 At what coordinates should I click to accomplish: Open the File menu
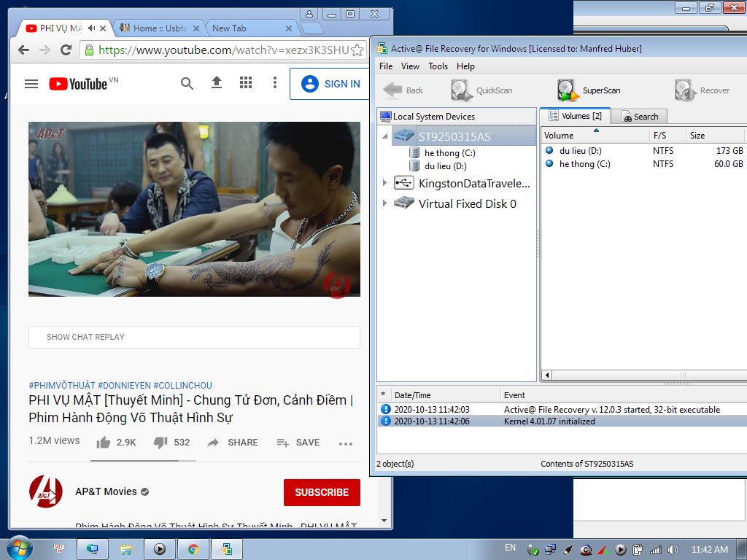point(386,66)
